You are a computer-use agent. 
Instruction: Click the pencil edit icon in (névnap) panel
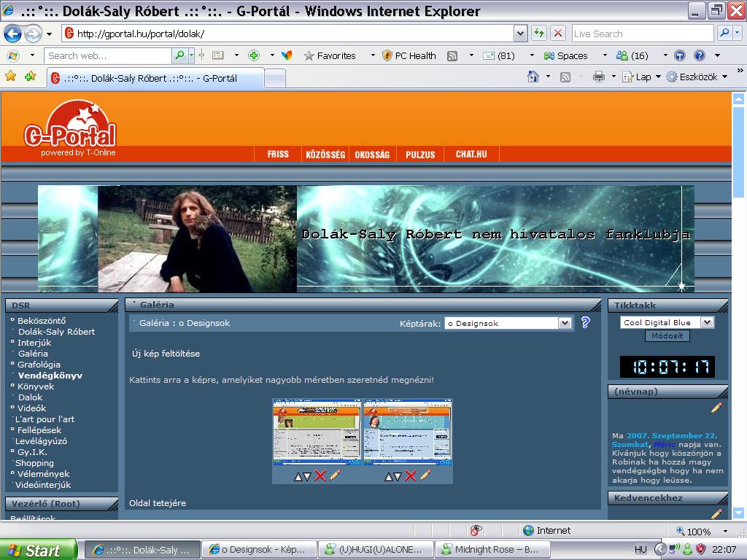(716, 408)
